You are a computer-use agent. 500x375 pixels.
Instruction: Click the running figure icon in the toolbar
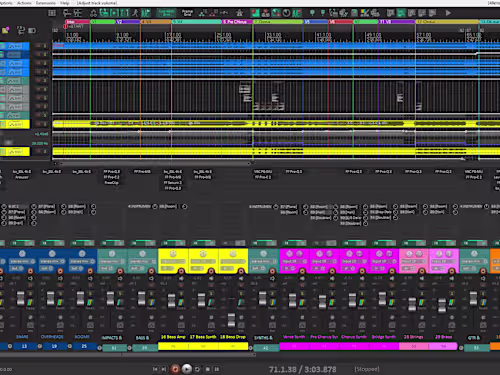click(x=135, y=13)
